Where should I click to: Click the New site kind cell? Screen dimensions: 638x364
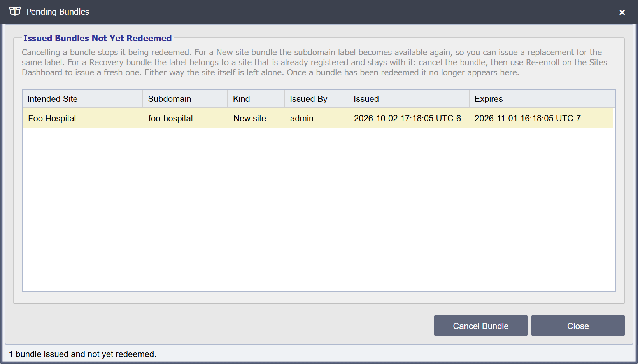[256, 118]
